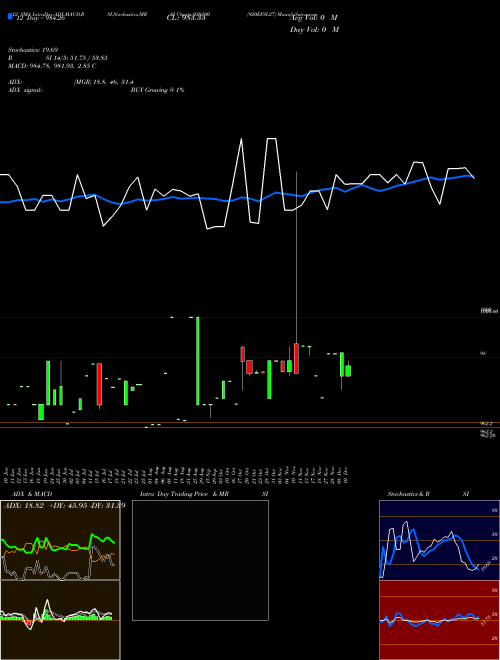Image resolution: width=500 pixels, height=660 pixels.
Task: Click the 'ADX signal:' label
Action: click(x=25, y=90)
